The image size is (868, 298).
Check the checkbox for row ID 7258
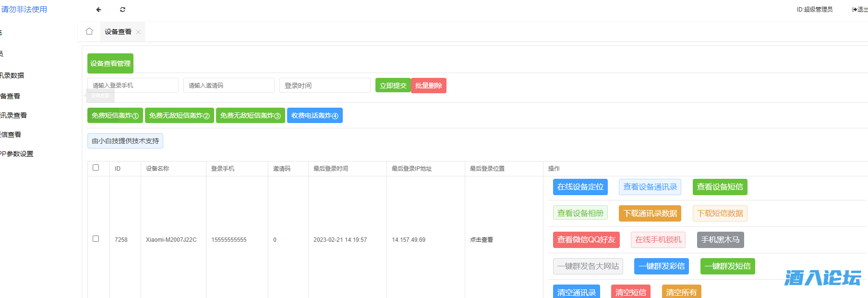pos(96,239)
